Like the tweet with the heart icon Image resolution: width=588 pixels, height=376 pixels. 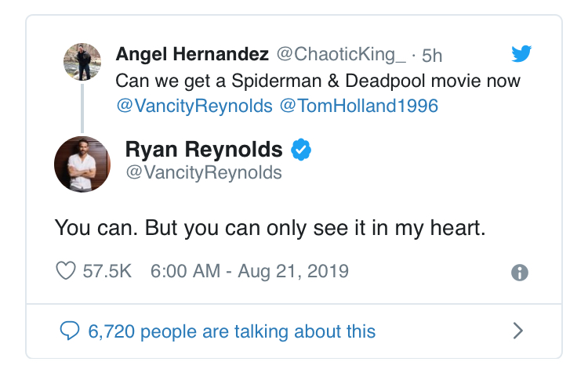click(66, 272)
